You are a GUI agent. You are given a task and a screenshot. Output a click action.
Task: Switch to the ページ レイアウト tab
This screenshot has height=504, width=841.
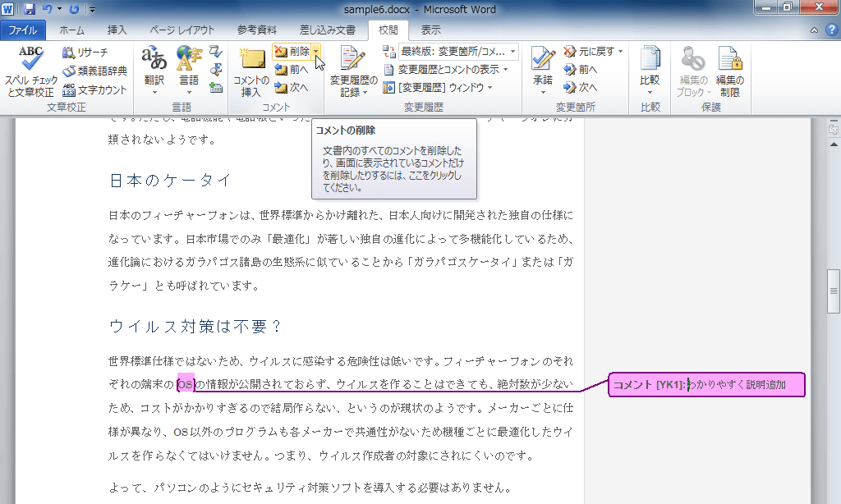(182, 30)
